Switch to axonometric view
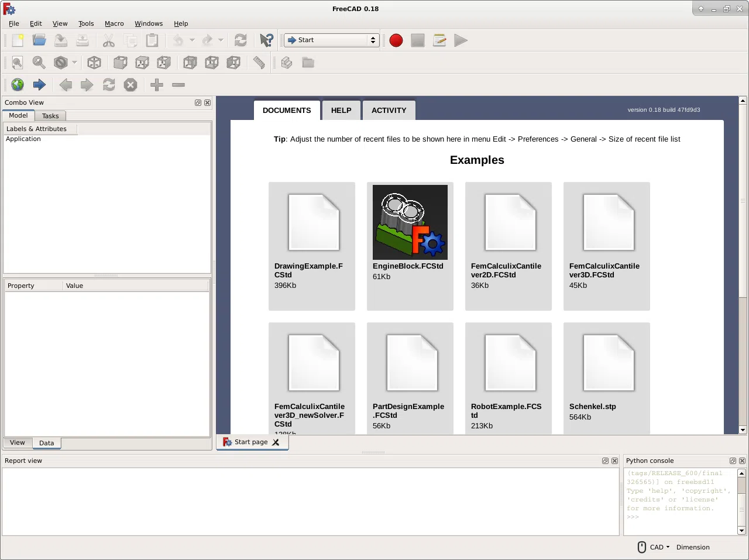This screenshot has height=560, width=749. pyautogui.click(x=94, y=63)
